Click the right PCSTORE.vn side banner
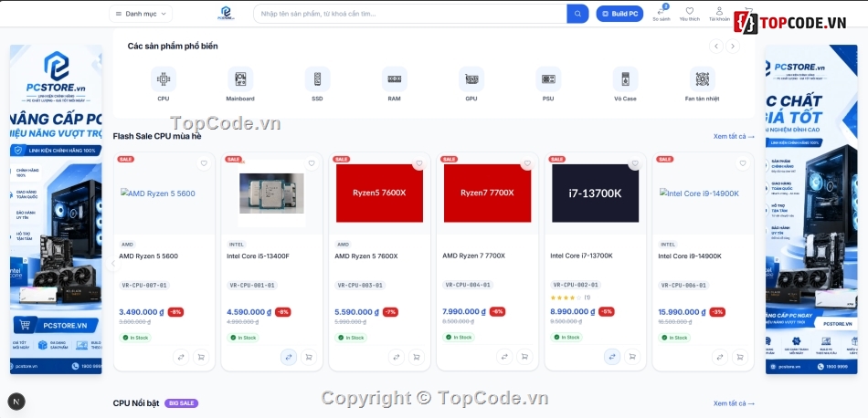This screenshot has height=418, width=868. (x=811, y=209)
